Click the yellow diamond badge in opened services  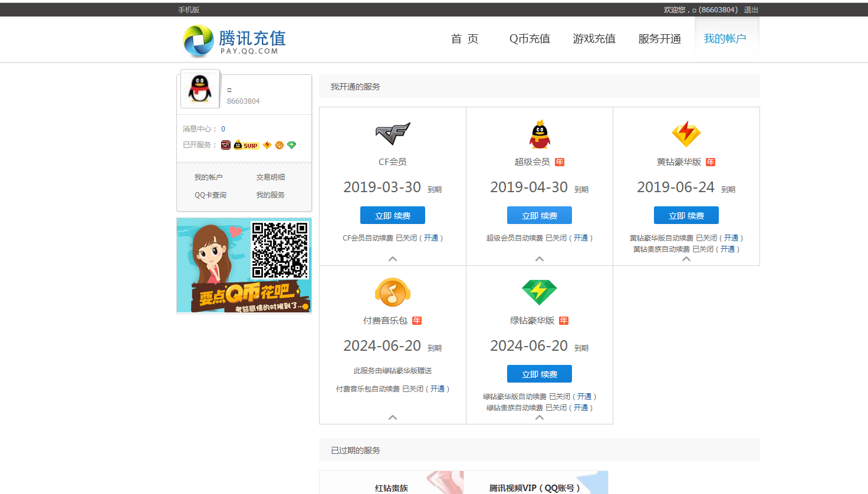[267, 145]
